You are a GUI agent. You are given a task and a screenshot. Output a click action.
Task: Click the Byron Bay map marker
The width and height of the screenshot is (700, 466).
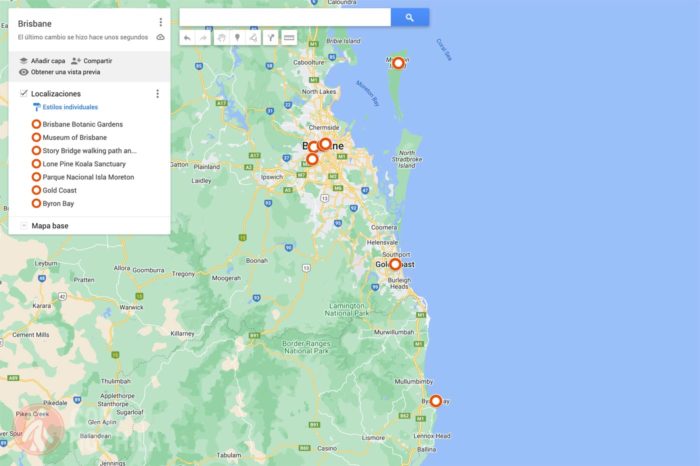(x=436, y=401)
